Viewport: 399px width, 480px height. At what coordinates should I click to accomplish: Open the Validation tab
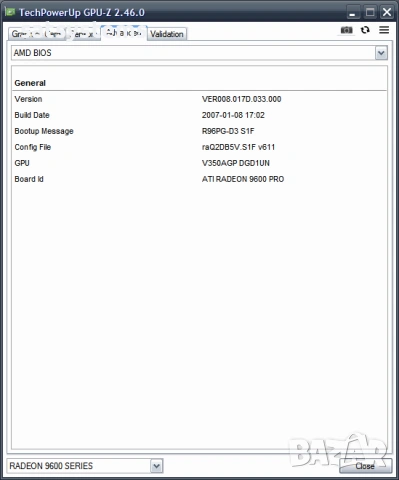tap(167, 34)
